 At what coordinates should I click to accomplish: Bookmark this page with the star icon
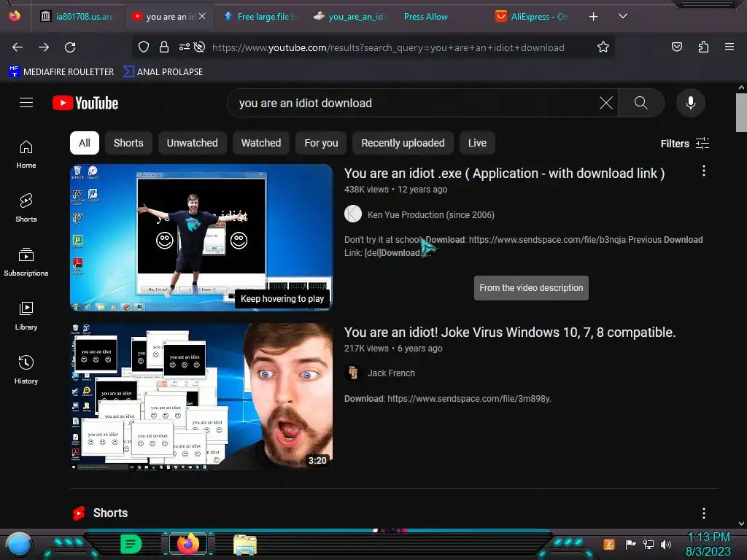click(x=603, y=47)
